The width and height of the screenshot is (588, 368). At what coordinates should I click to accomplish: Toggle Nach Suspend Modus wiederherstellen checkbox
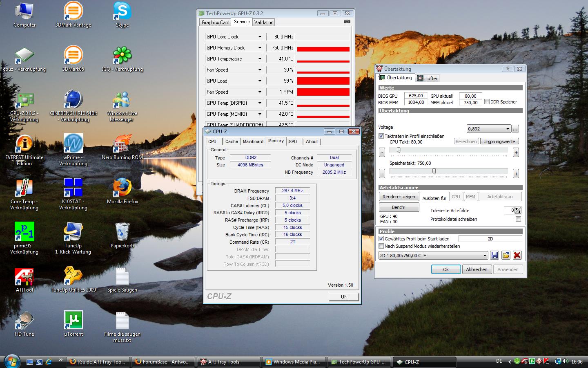pyautogui.click(x=381, y=246)
